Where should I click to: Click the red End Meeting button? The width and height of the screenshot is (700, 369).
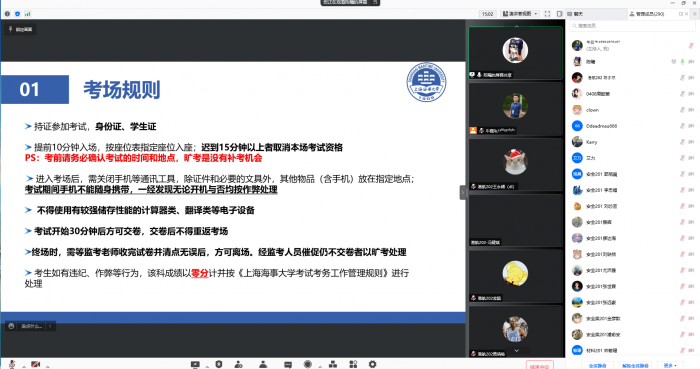point(540,365)
